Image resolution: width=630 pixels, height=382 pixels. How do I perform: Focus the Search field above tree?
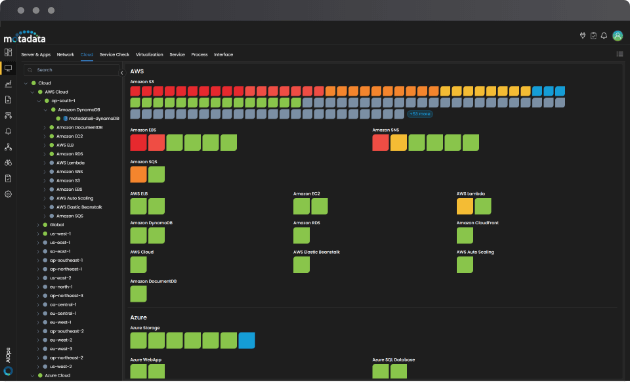(72, 70)
